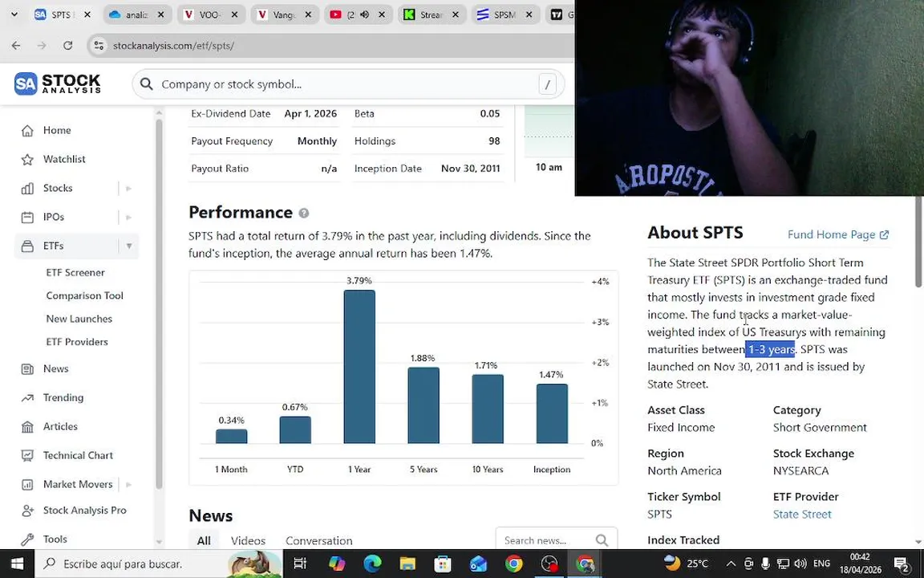The image size is (924, 578).
Task: Expand the Stocks submenu arrow
Action: click(128, 188)
